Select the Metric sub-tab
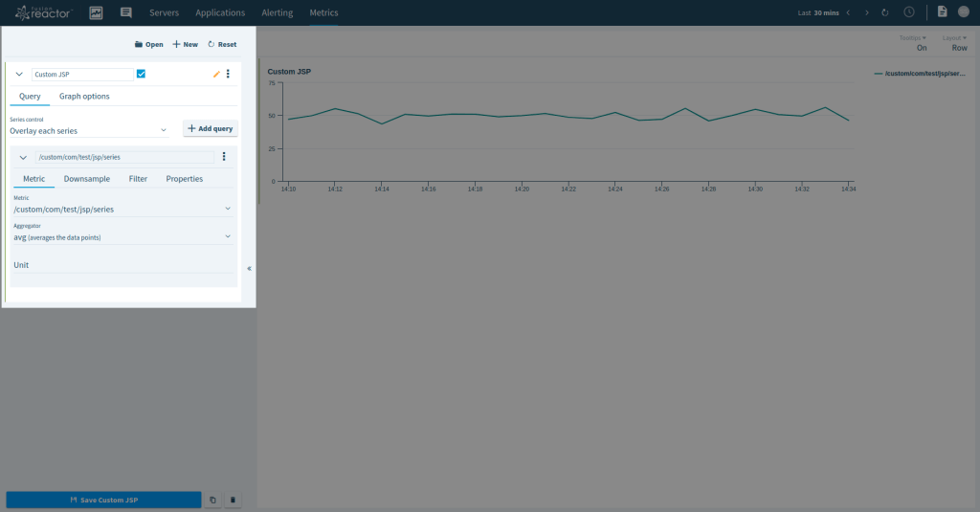The width and height of the screenshot is (980, 512). coord(33,179)
